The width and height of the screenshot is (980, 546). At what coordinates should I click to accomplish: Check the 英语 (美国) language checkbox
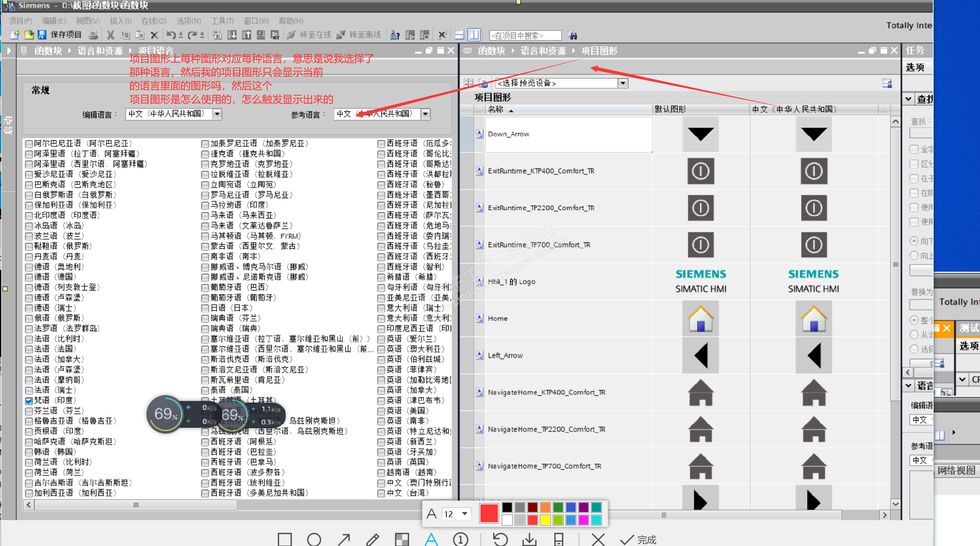(x=381, y=411)
